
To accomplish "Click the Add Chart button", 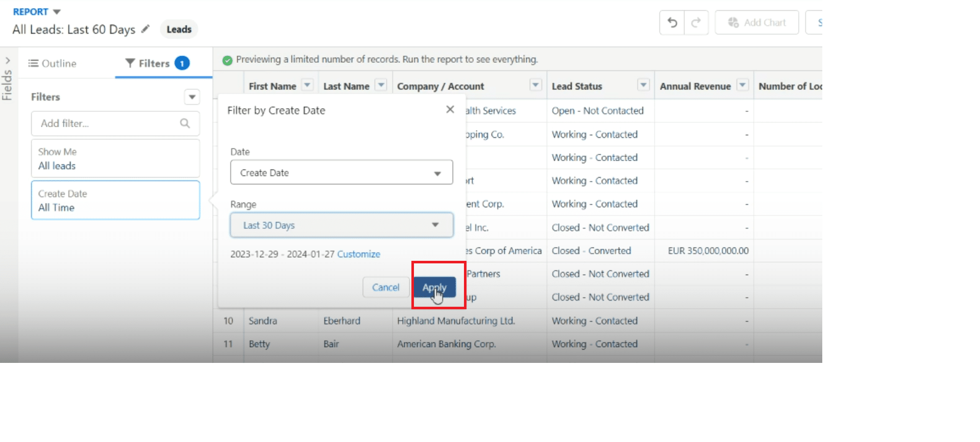I will coord(756,22).
